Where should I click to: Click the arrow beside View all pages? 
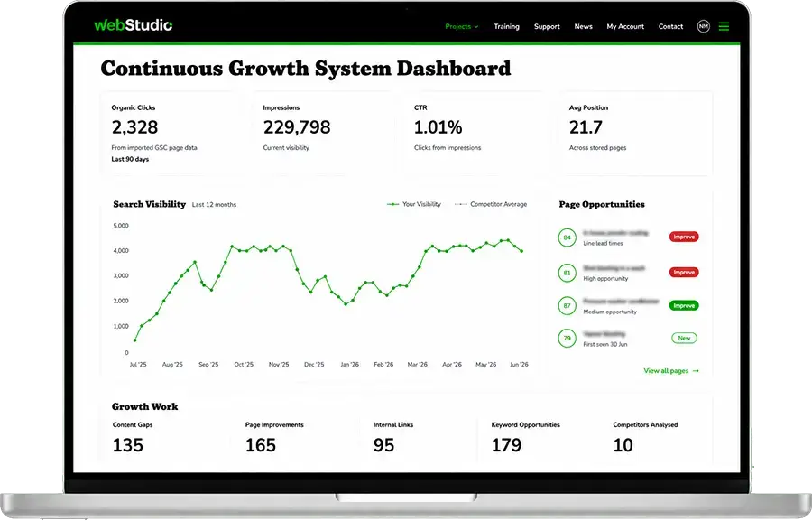click(x=696, y=371)
